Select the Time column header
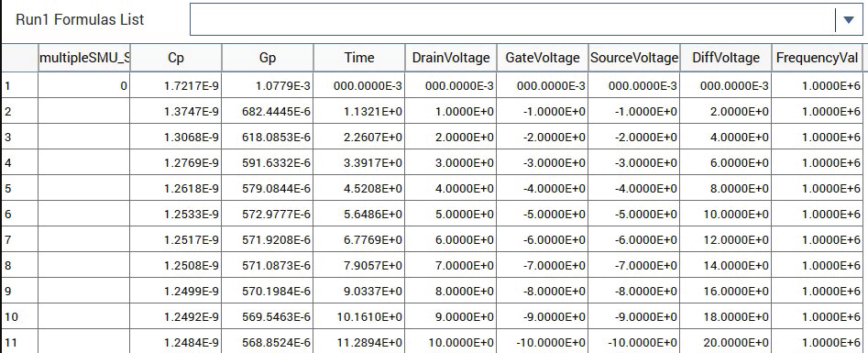Image resolution: width=868 pixels, height=353 pixels. coord(359,58)
